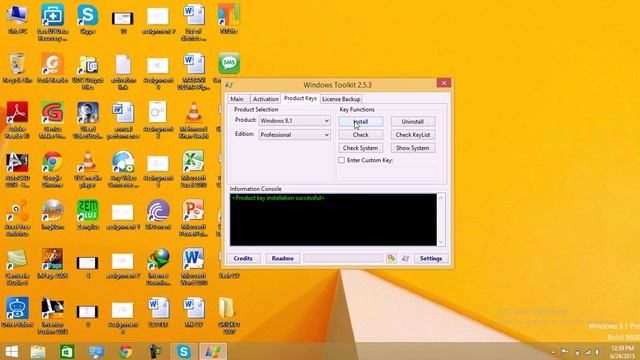
Task: Launch Google Chrome from the desktop
Action: [x=52, y=169]
